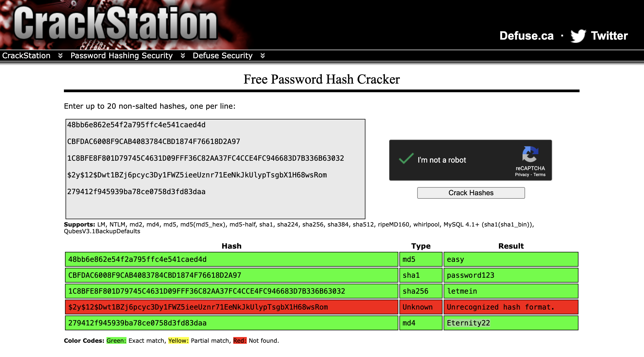Expand the Defuse Security chevron

click(263, 56)
